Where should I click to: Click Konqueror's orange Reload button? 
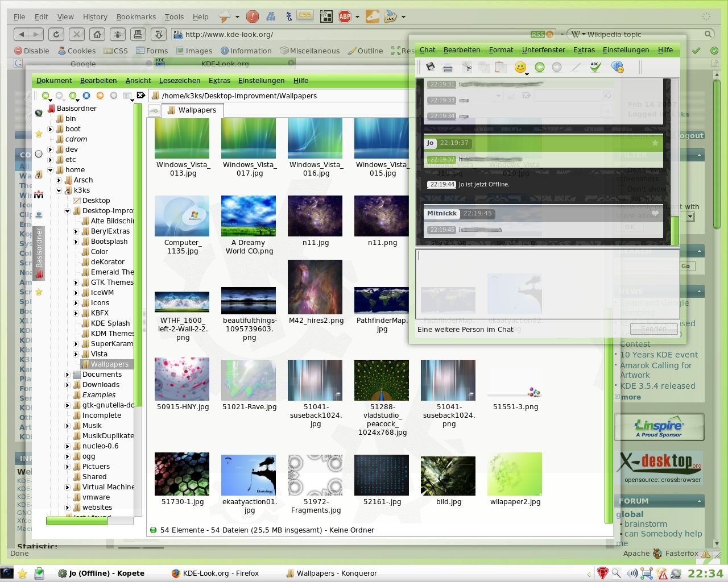point(100,95)
